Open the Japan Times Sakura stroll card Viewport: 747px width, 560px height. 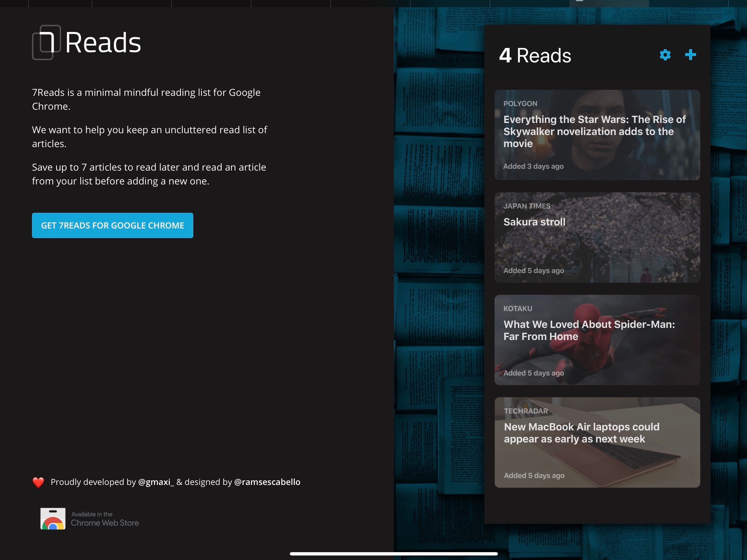tap(597, 237)
